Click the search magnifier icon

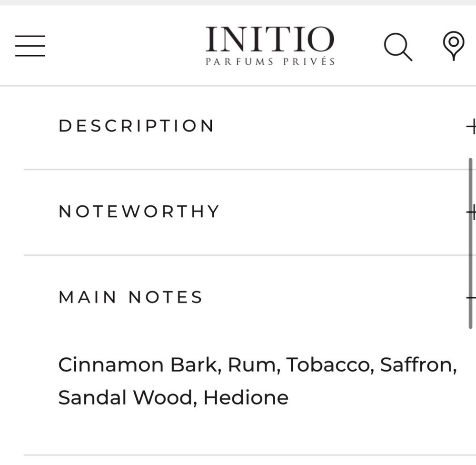(397, 47)
